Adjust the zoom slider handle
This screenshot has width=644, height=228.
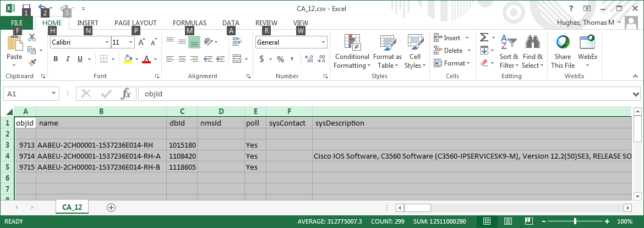click(x=575, y=221)
